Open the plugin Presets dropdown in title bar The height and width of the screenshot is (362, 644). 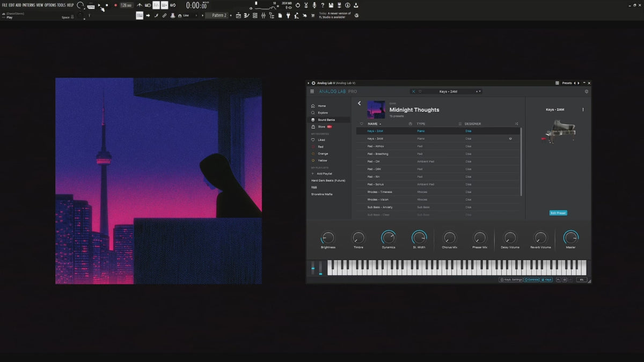[568, 83]
